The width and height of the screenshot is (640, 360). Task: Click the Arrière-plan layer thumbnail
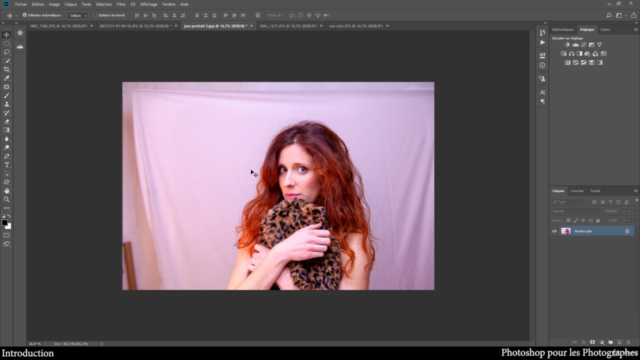click(566, 231)
